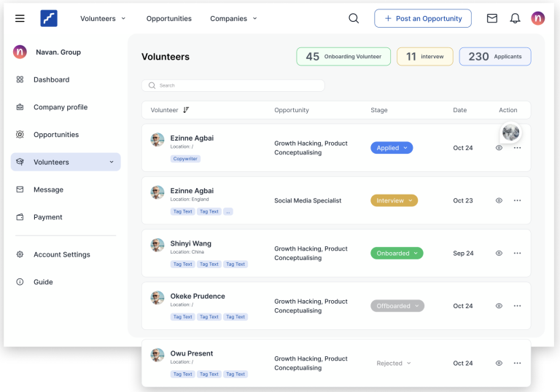This screenshot has width=560, height=392.
Task: Open the Interview stage dropdown
Action: (x=394, y=200)
